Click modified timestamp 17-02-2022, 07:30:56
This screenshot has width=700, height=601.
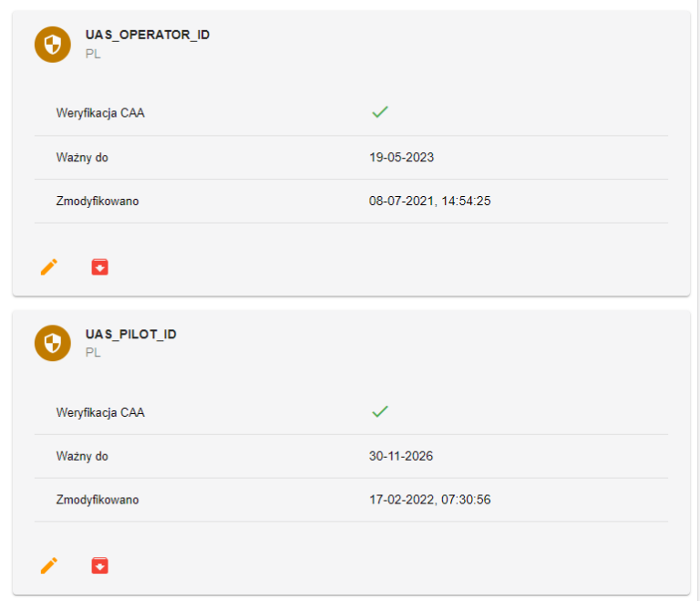click(429, 500)
